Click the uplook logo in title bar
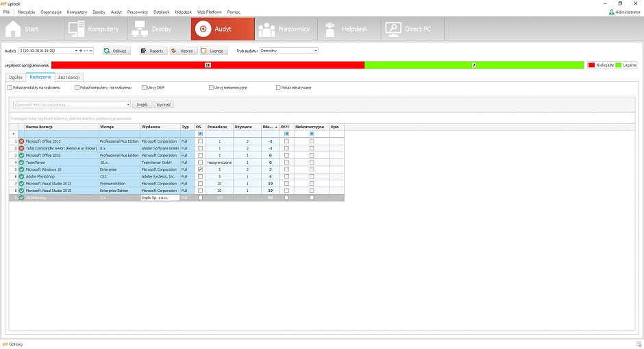Image resolution: width=644 pixels, height=349 pixels. (x=3, y=3)
